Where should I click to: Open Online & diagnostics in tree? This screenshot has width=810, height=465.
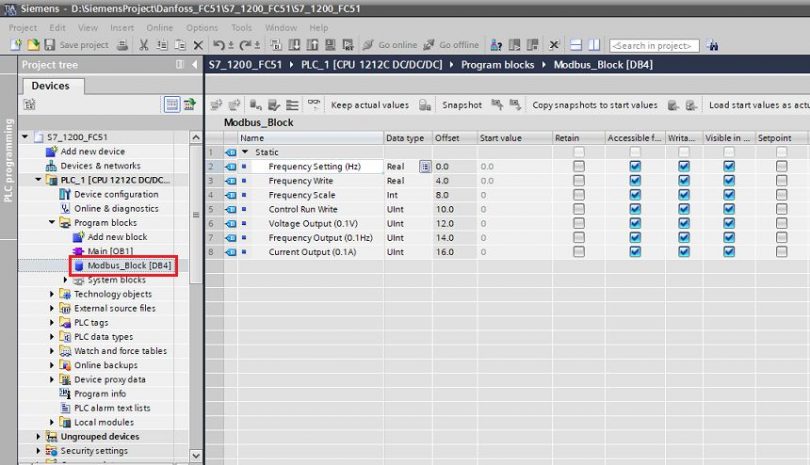(x=116, y=208)
